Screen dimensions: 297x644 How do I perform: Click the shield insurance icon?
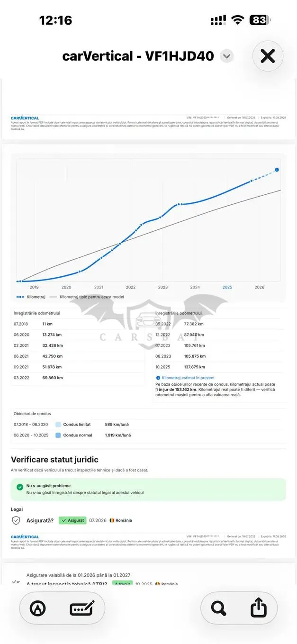pos(16,520)
